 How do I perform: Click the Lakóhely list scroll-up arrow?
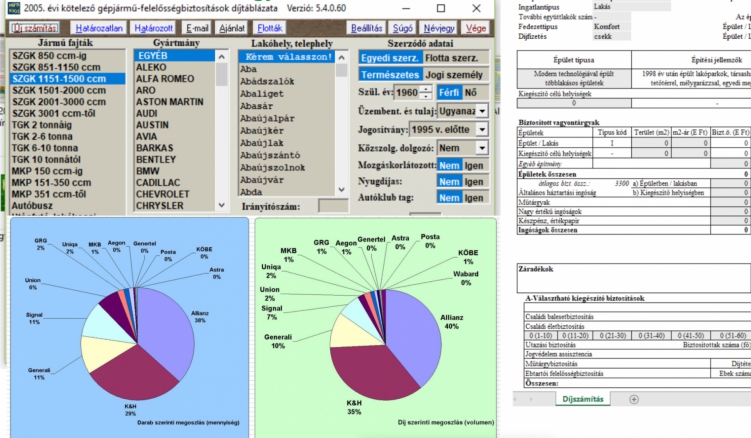coord(341,58)
